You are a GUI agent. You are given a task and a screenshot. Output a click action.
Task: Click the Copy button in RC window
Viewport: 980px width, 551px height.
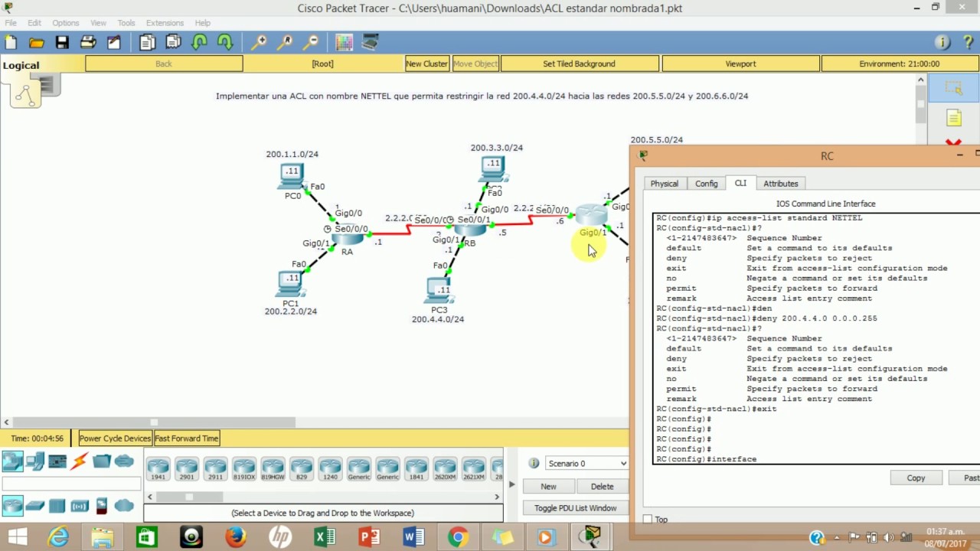tap(916, 478)
